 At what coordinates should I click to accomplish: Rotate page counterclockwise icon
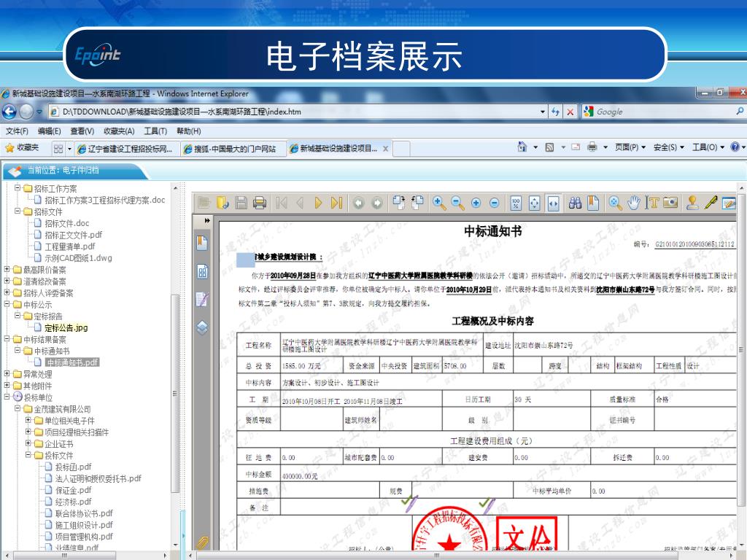[x=417, y=203]
